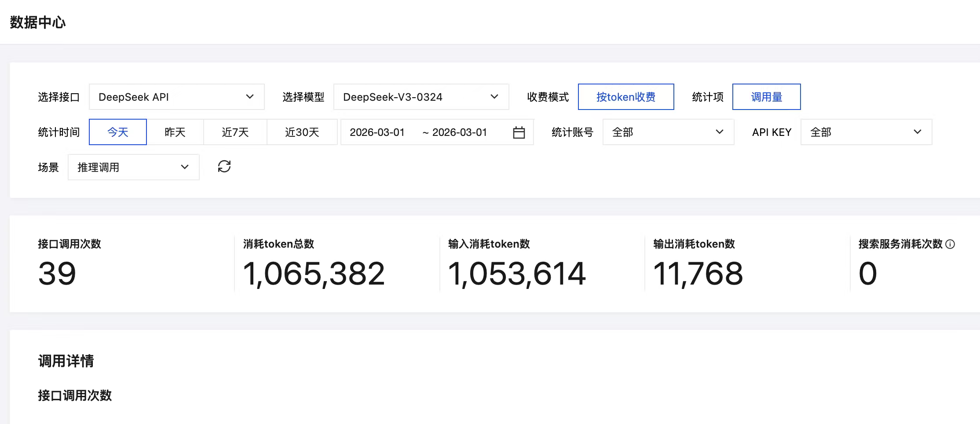The width and height of the screenshot is (980, 424).
Task: Expand the 场景 推理调用 dropdown
Action: point(133,167)
